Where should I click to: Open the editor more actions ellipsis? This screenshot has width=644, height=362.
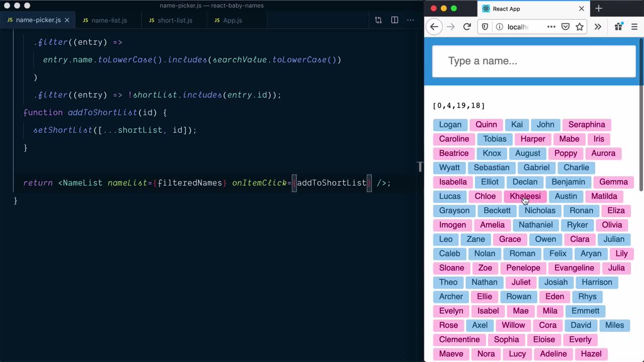[411, 20]
